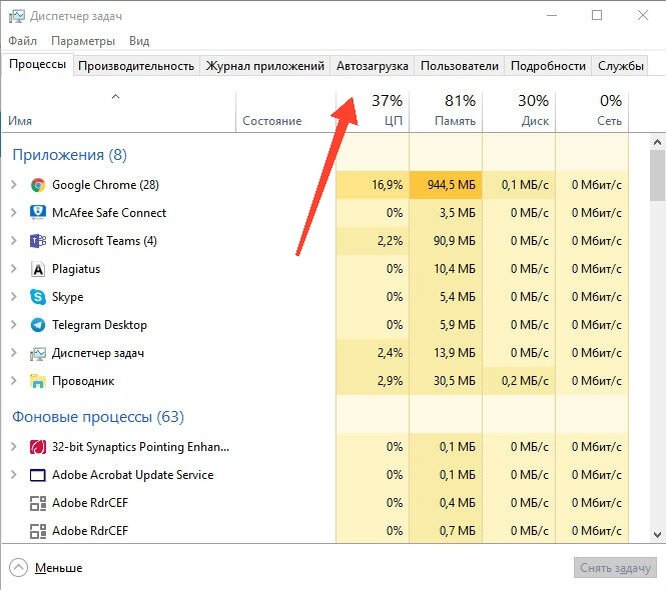Maximize the Диспетчер задач window
The height and width of the screenshot is (590, 666).
(597, 16)
